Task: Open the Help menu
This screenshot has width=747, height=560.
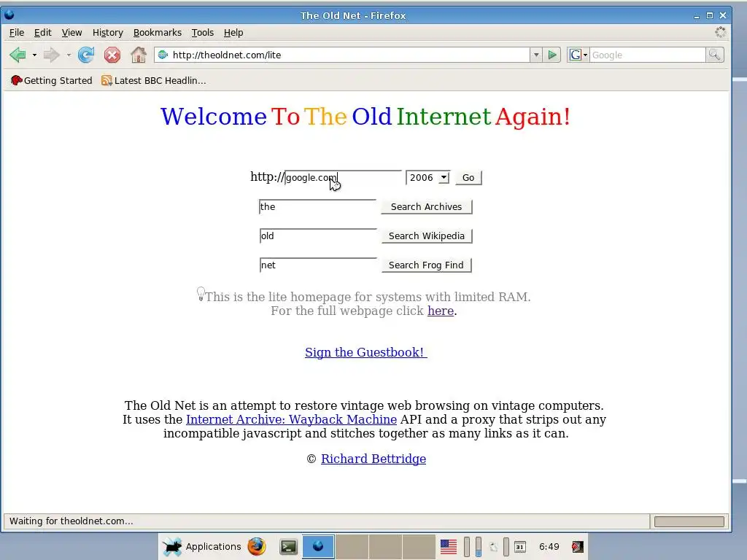Action: [233, 32]
